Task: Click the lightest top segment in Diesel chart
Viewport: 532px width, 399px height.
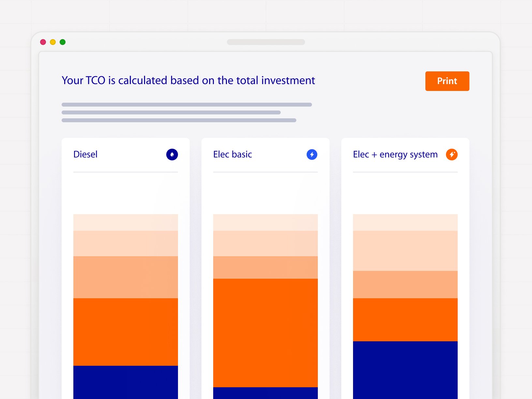Action: [x=126, y=222]
